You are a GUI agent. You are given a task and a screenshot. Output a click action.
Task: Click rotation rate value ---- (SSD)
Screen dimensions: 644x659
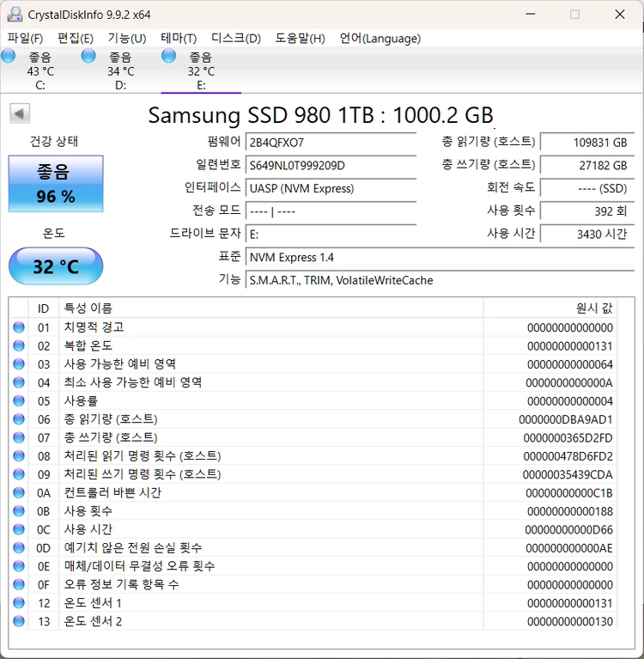coord(587,188)
